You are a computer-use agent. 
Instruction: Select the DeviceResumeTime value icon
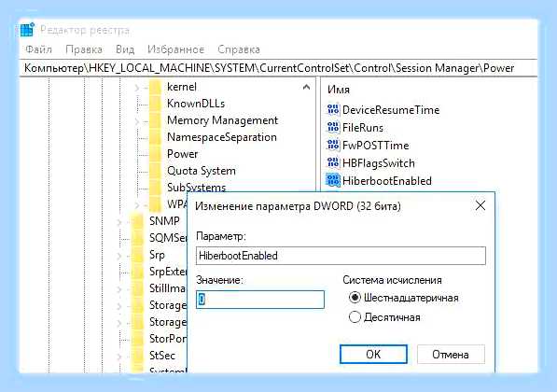pos(333,109)
